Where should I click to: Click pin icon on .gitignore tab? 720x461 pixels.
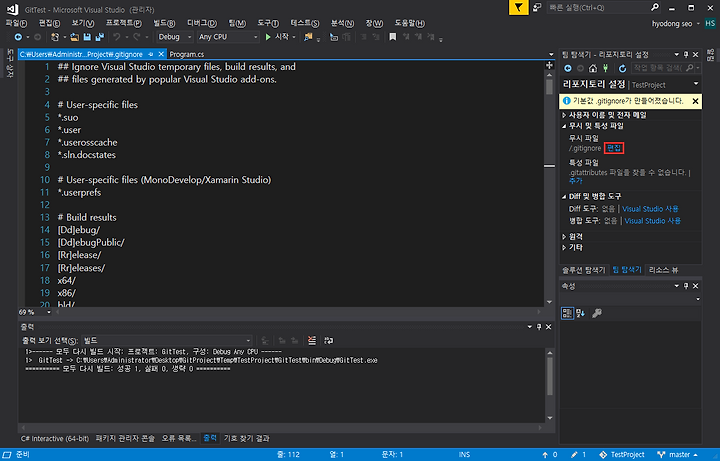click(x=151, y=54)
